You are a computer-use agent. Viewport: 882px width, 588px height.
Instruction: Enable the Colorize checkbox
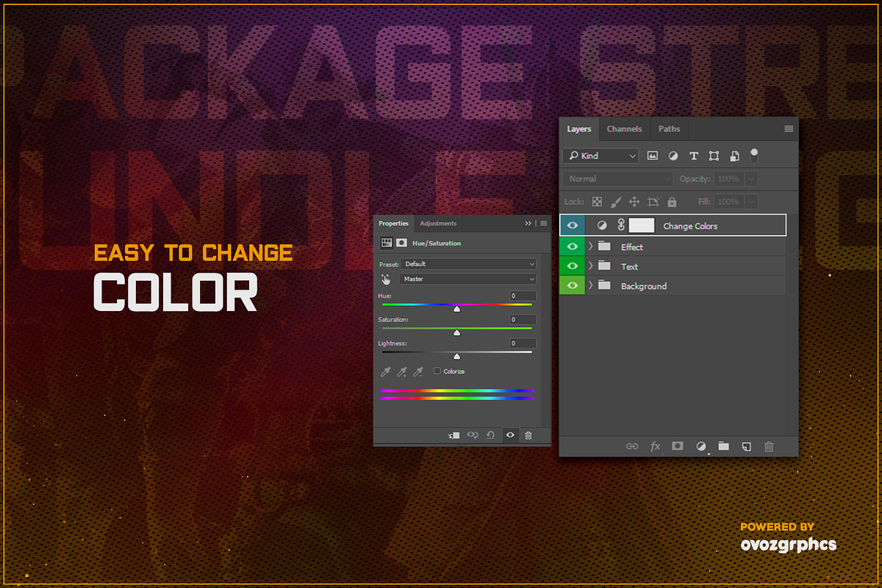(437, 371)
